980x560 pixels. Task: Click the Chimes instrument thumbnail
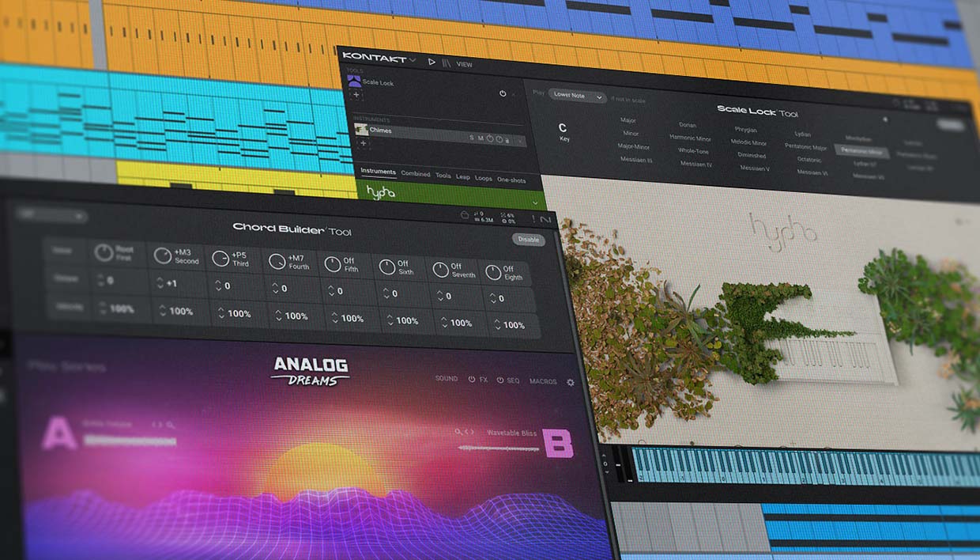point(361,130)
